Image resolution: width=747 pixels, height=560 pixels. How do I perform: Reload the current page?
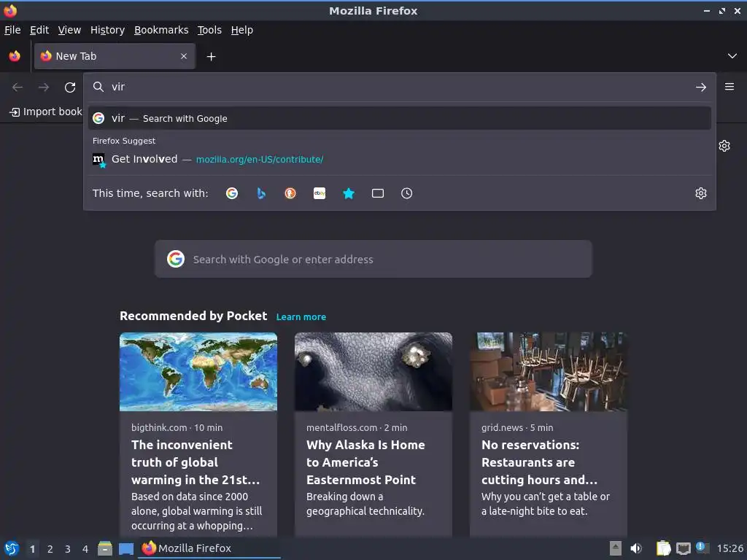[x=70, y=87]
